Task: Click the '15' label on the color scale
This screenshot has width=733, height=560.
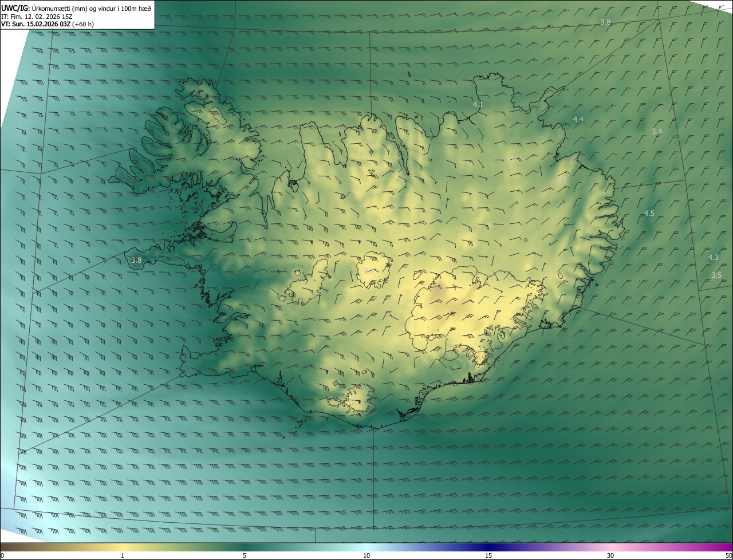Action: (488, 555)
